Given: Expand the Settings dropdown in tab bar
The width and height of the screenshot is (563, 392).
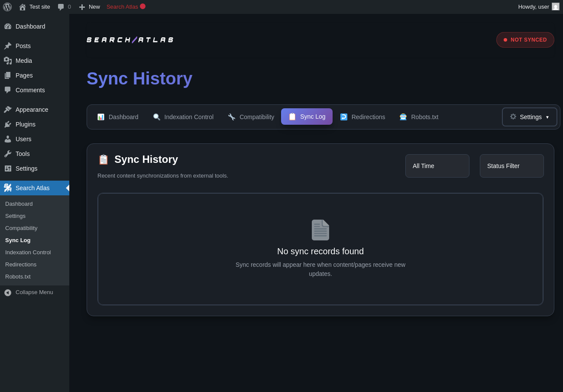Looking at the screenshot, I should tap(529, 117).
